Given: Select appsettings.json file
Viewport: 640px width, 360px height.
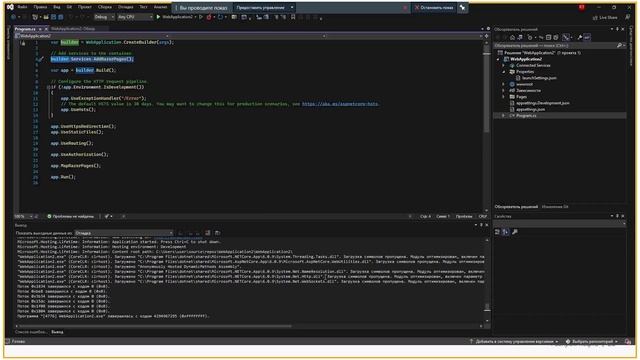Looking at the screenshot, I should point(530,109).
